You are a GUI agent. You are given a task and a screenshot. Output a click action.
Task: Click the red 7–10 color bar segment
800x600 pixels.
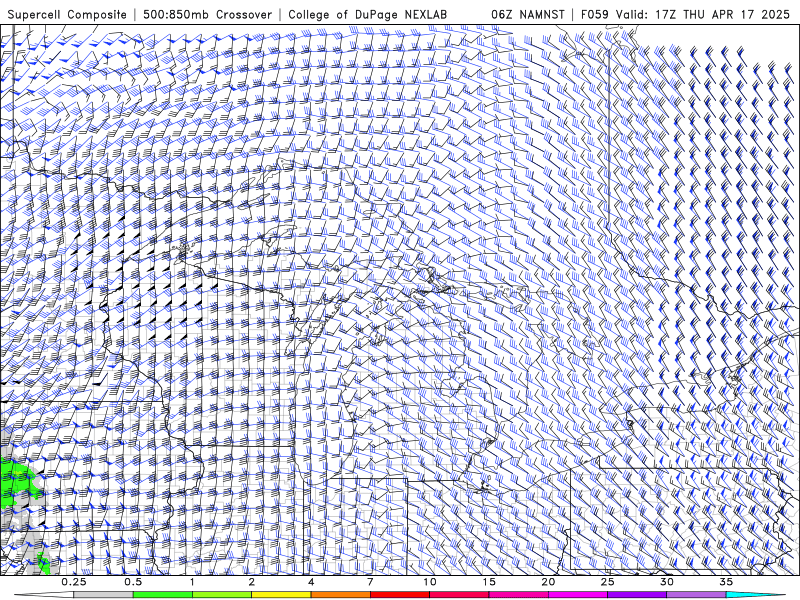[399, 595]
